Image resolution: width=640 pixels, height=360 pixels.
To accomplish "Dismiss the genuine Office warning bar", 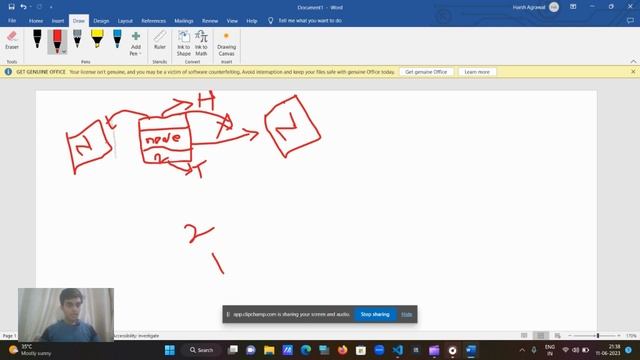I will click(x=633, y=71).
